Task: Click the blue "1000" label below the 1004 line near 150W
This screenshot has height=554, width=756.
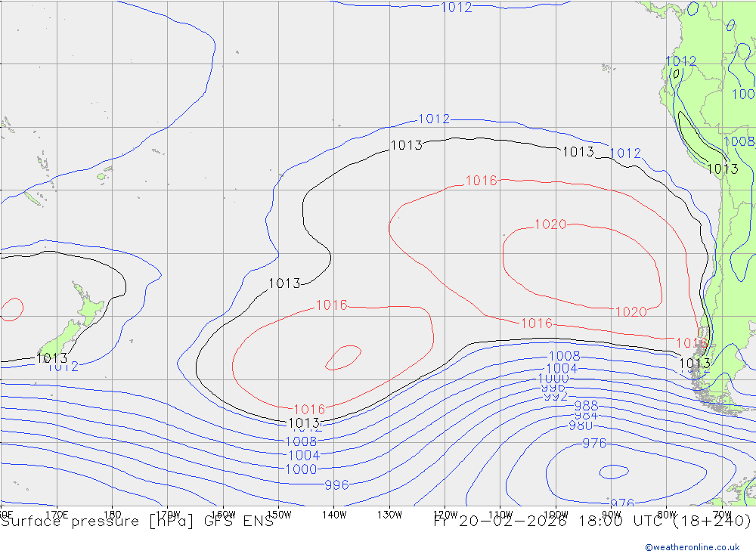Action: 302,469
